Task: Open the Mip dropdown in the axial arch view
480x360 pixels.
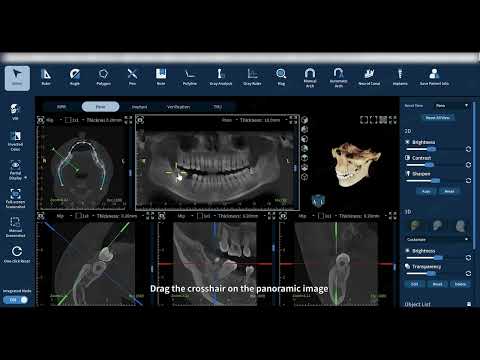Action: click(x=53, y=120)
